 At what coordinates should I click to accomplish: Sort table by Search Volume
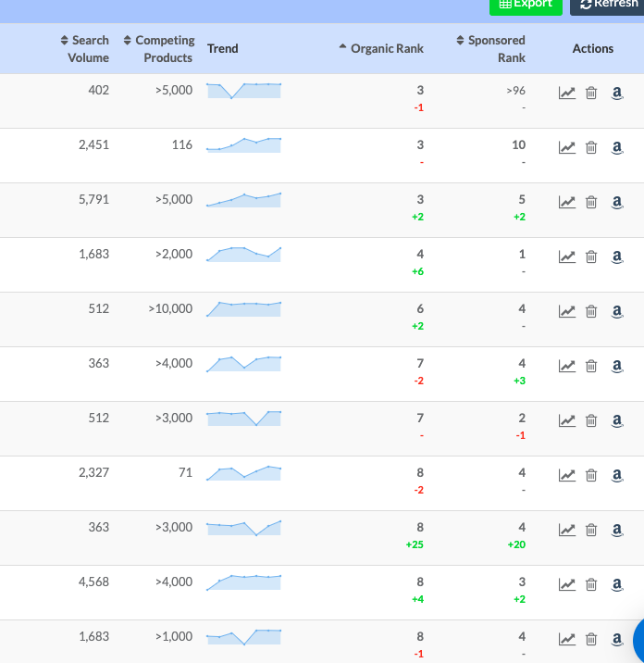tap(84, 49)
